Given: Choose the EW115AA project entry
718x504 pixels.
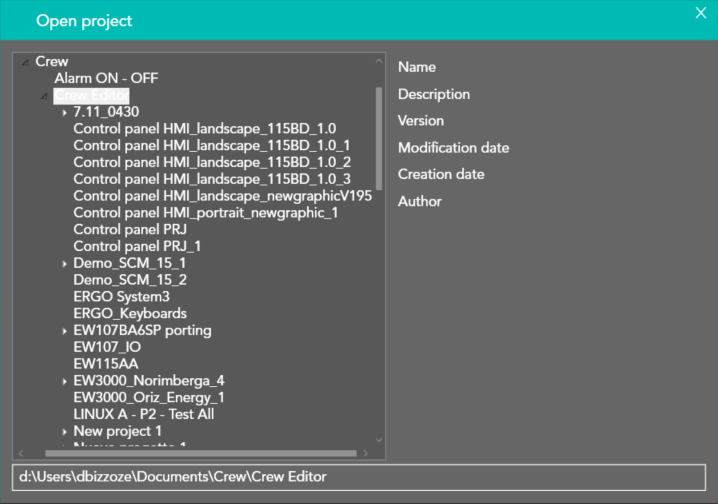Looking at the screenshot, I should pyautogui.click(x=105, y=364).
